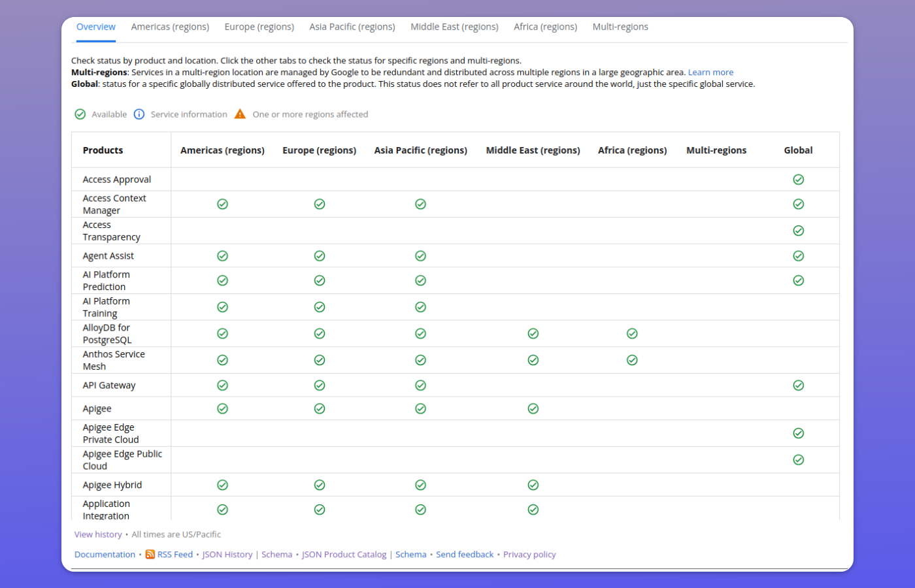The image size is (915, 588).
Task: Click Apigee Edge Private Cloud Global checkmark
Action: pyautogui.click(x=798, y=433)
